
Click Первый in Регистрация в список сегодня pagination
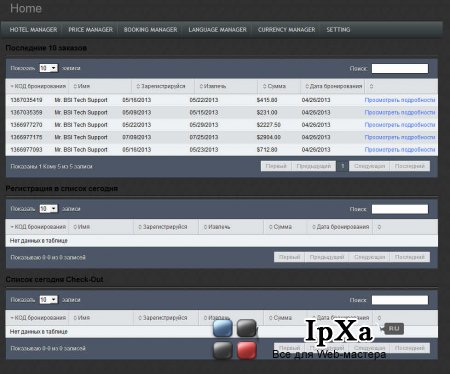[x=289, y=257]
